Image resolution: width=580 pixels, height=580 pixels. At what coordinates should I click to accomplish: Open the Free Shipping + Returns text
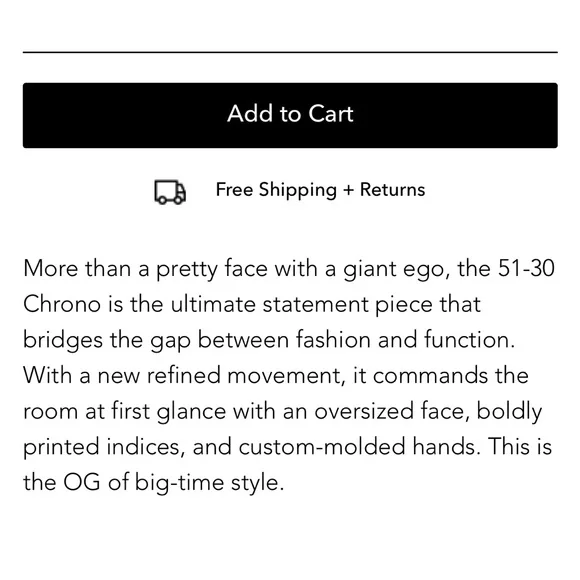320,190
